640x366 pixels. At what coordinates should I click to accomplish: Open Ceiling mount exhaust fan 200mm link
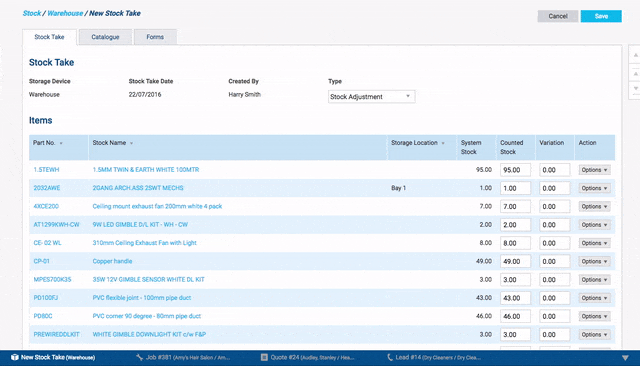coord(157,206)
